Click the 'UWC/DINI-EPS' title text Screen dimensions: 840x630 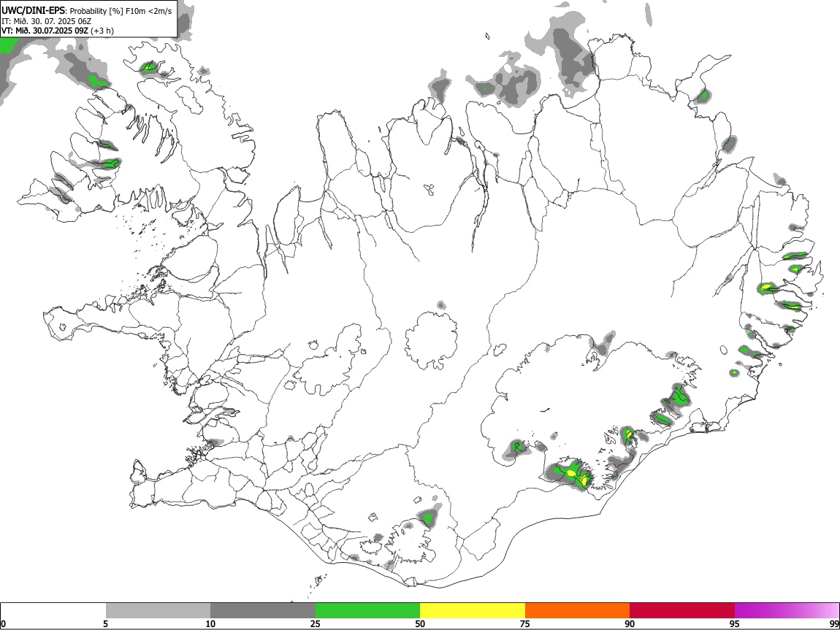point(34,11)
